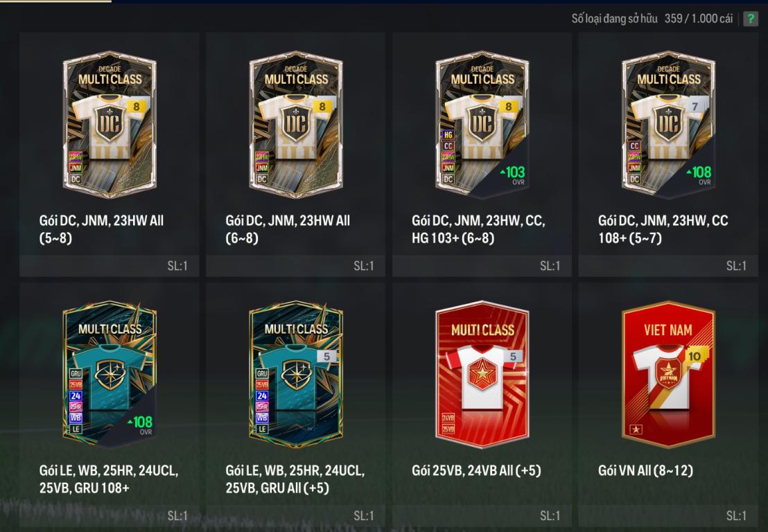Select the red Multi Class 25VB pack image

click(482, 374)
